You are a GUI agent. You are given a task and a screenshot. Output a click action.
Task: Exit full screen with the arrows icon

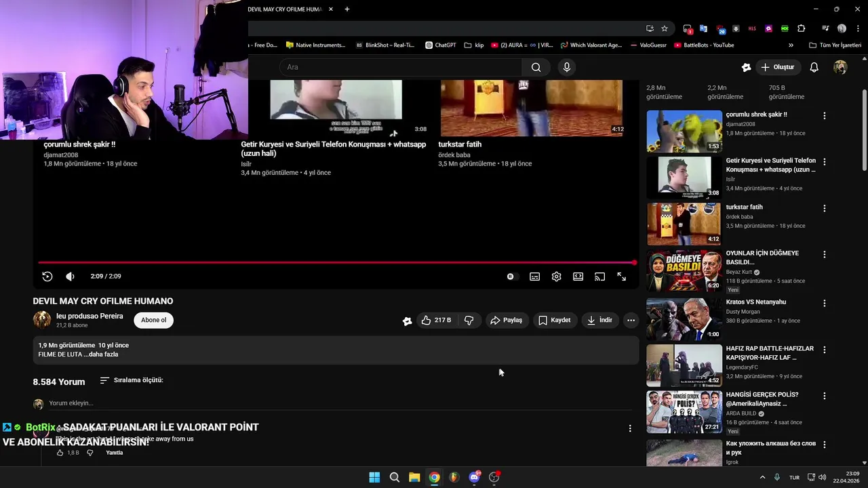pyautogui.click(x=621, y=277)
